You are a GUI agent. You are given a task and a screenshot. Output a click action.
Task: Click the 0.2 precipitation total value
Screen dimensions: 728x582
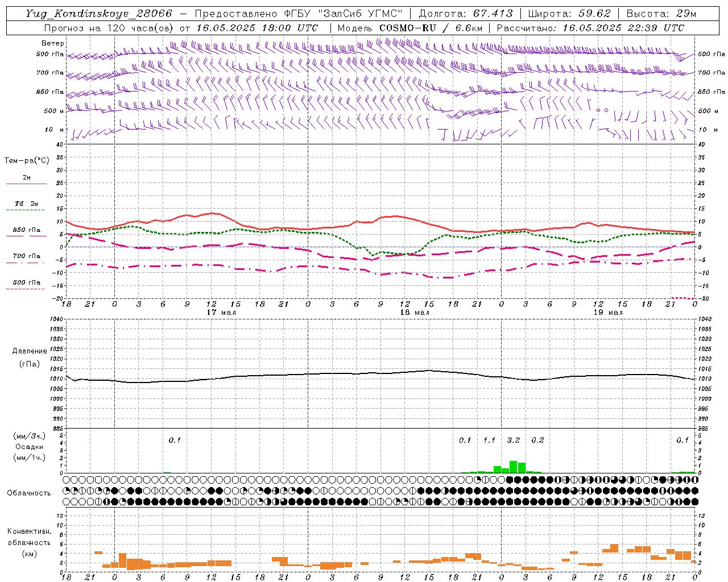(x=537, y=440)
